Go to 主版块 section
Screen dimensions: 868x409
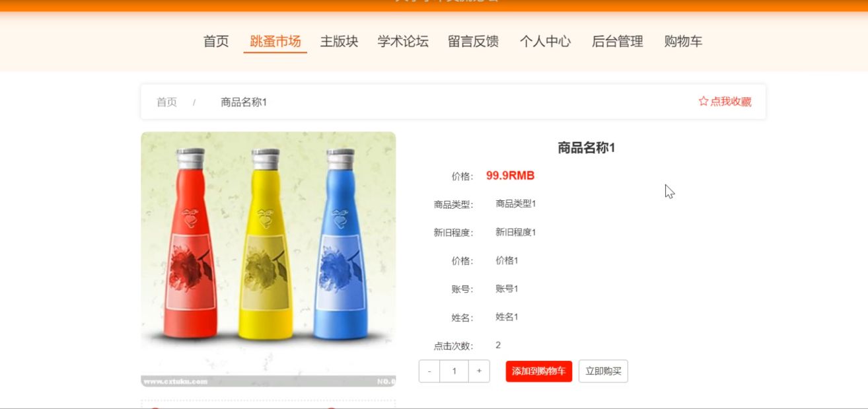[x=340, y=42]
